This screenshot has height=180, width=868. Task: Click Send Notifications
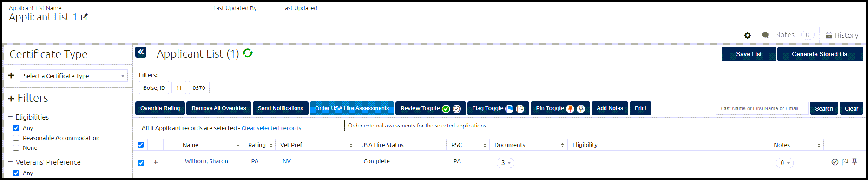281,108
